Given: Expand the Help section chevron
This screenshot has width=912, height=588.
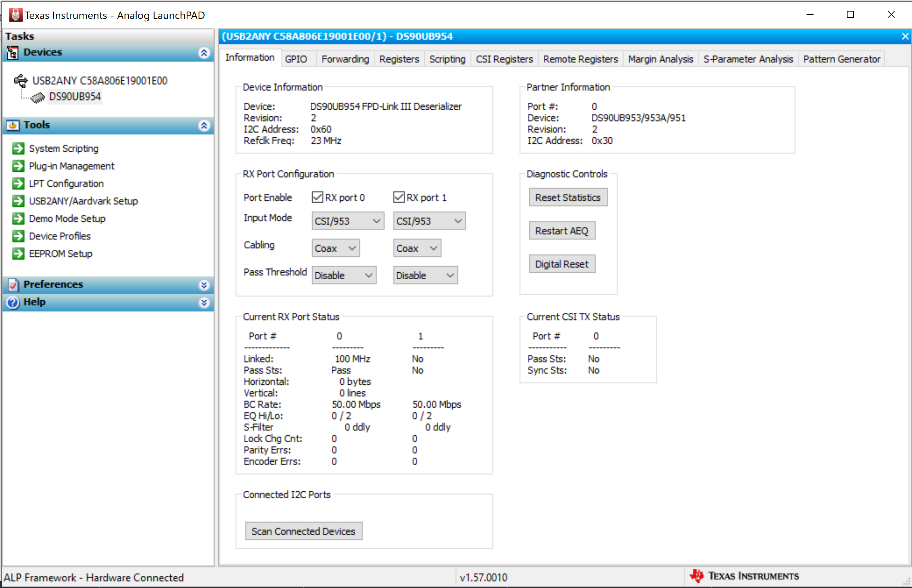Looking at the screenshot, I should click(x=204, y=302).
